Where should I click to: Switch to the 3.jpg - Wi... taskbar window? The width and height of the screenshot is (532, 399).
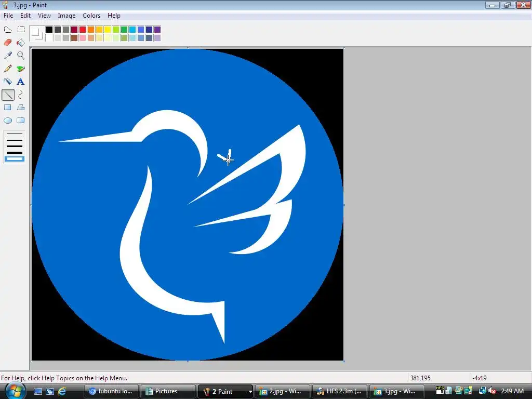[396, 392]
